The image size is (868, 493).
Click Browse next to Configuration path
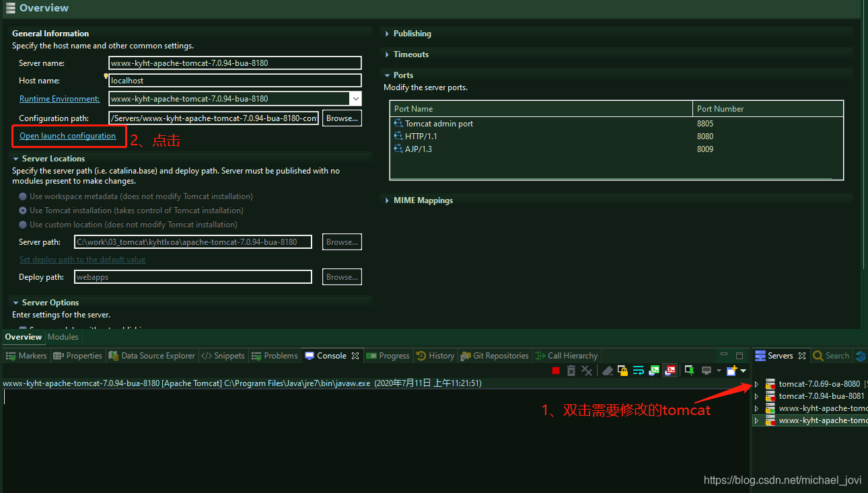(342, 118)
